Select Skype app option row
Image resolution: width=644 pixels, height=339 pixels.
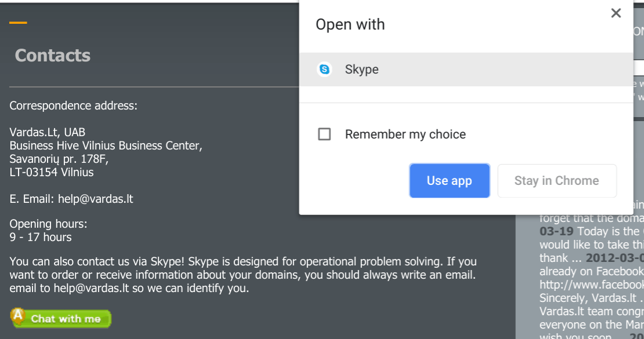[x=466, y=70]
